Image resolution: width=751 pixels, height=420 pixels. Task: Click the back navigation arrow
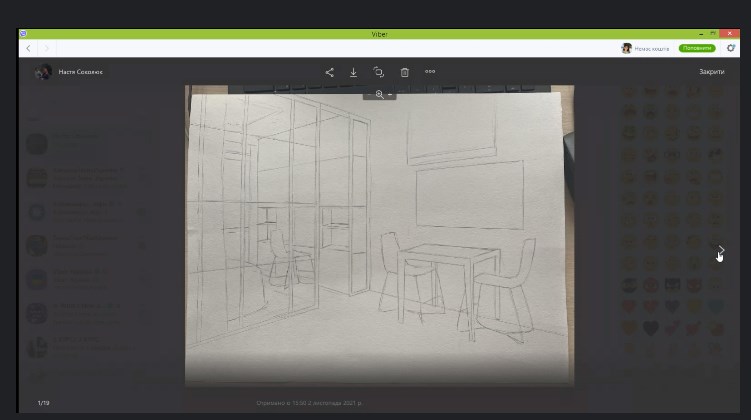pos(28,48)
